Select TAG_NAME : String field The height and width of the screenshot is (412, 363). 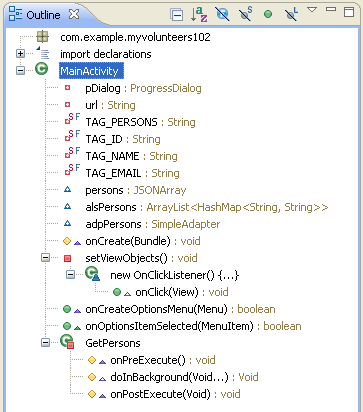coord(131,156)
